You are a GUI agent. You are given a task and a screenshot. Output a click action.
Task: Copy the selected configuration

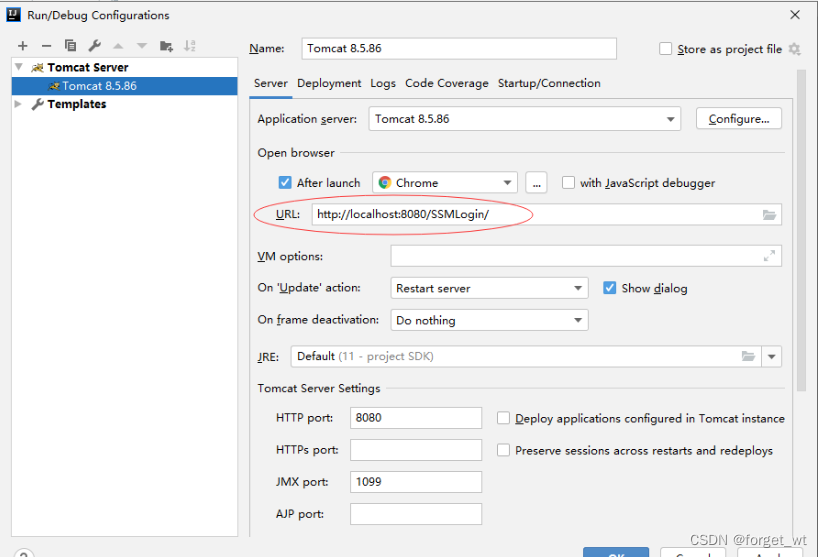[70, 46]
